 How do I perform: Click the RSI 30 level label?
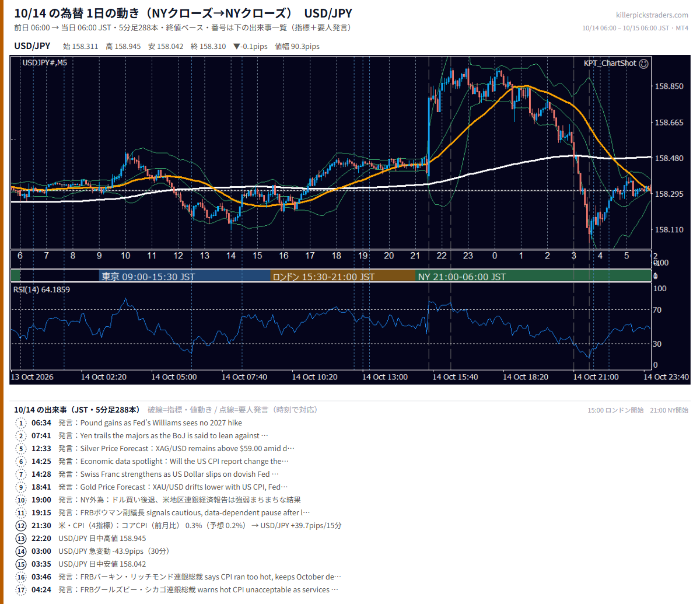[657, 344]
